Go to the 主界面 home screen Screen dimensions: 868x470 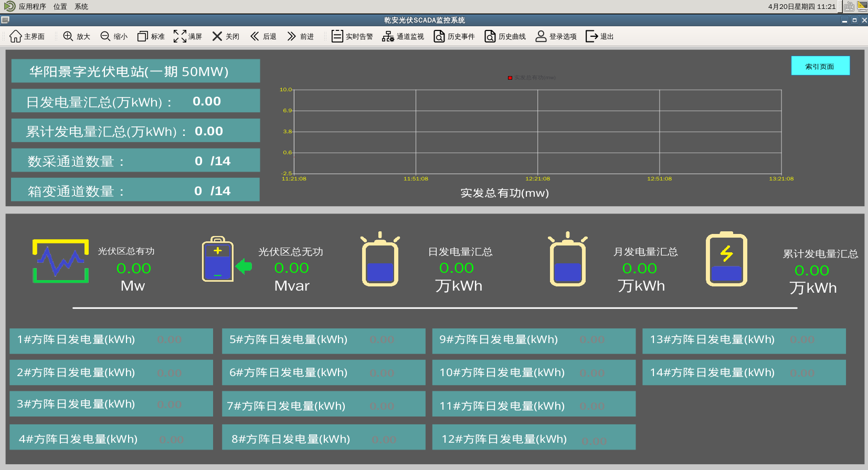point(27,36)
